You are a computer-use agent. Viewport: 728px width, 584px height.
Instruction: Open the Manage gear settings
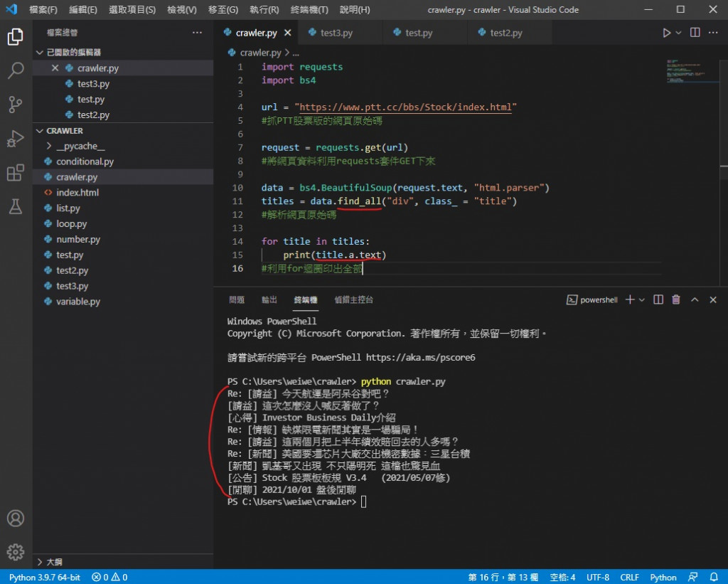point(16,552)
